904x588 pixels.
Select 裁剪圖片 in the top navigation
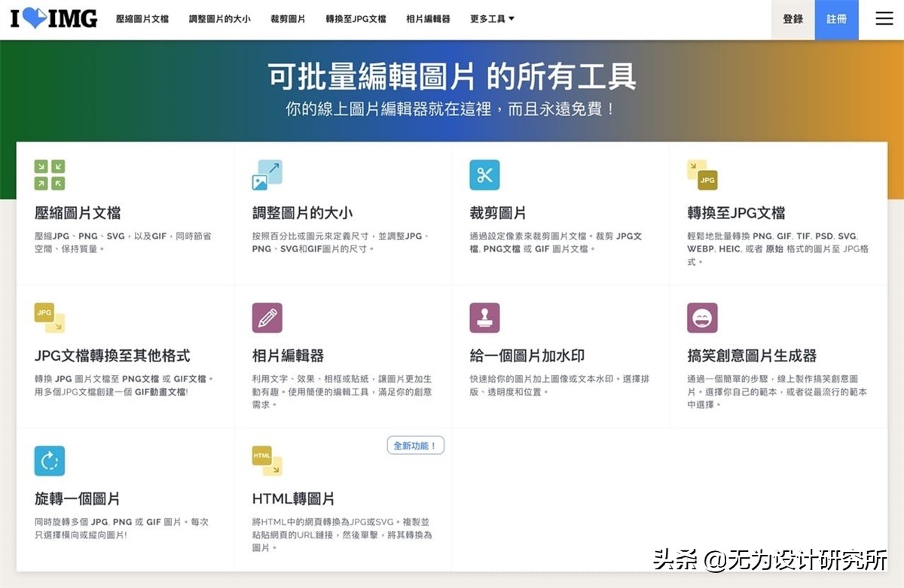pos(288,19)
